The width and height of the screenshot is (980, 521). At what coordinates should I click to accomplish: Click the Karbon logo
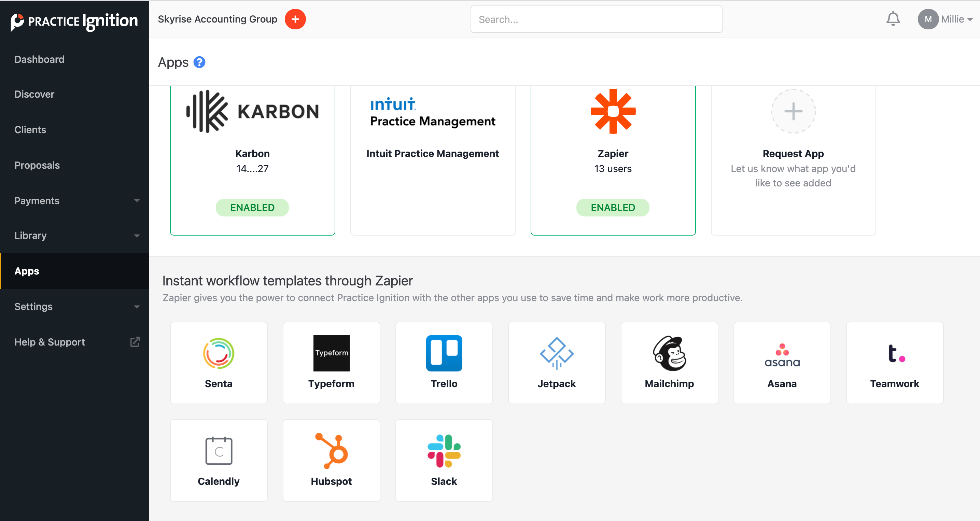click(x=253, y=111)
